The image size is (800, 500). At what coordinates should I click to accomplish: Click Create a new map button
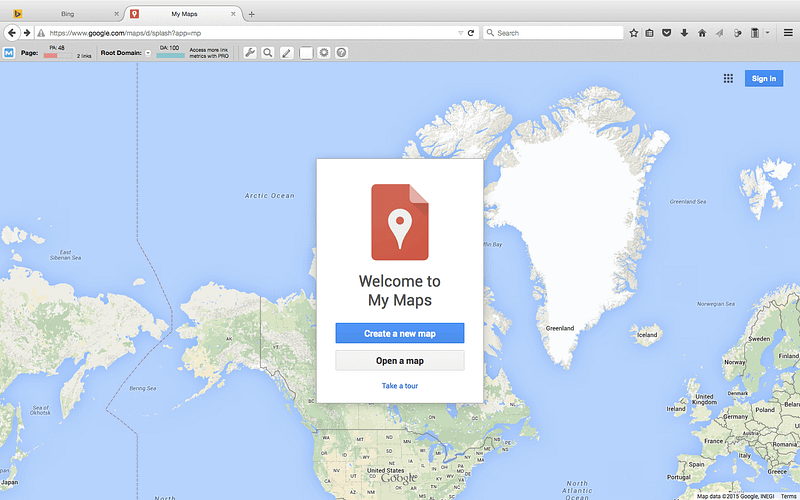click(x=400, y=333)
